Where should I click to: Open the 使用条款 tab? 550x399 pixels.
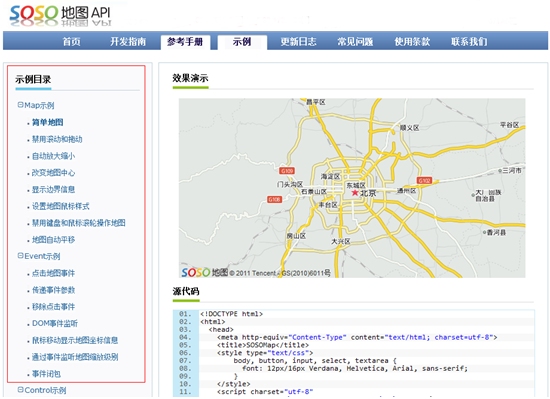coord(412,42)
